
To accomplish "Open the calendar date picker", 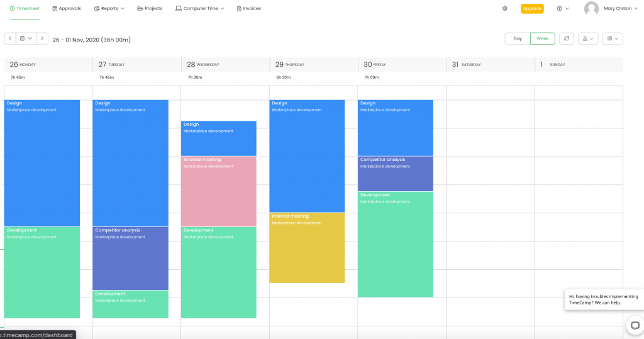I will click(26, 38).
